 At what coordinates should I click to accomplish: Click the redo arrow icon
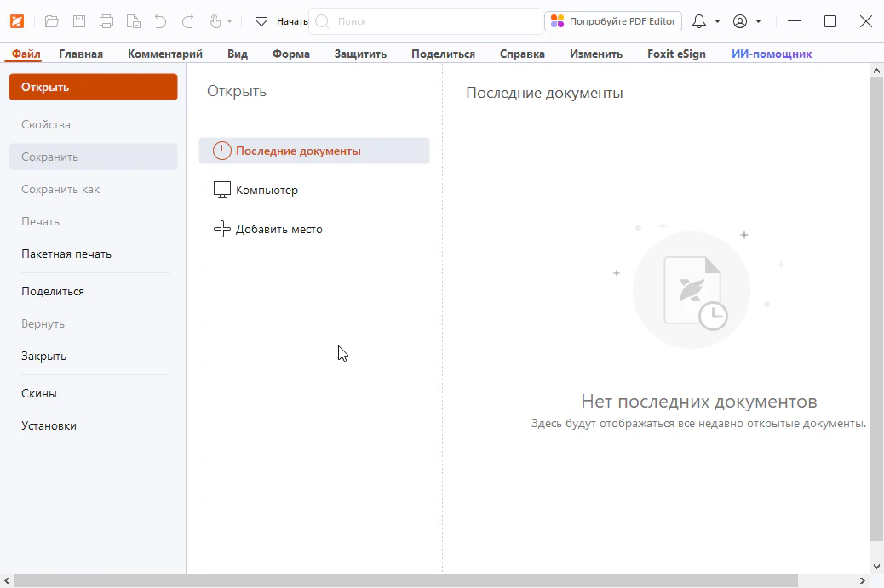pos(188,21)
